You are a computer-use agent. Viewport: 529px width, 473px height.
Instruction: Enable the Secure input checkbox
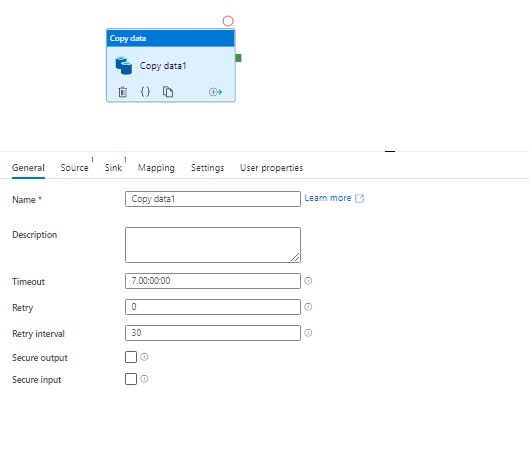point(131,379)
